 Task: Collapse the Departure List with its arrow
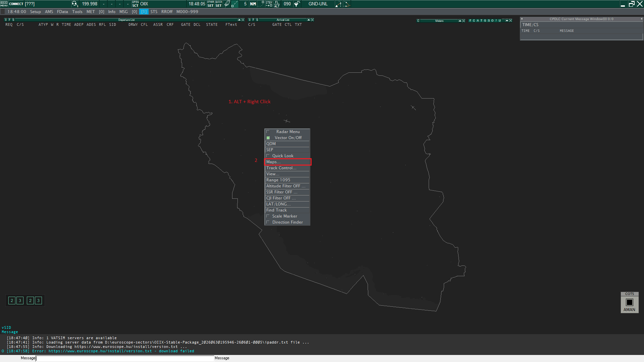pos(239,20)
